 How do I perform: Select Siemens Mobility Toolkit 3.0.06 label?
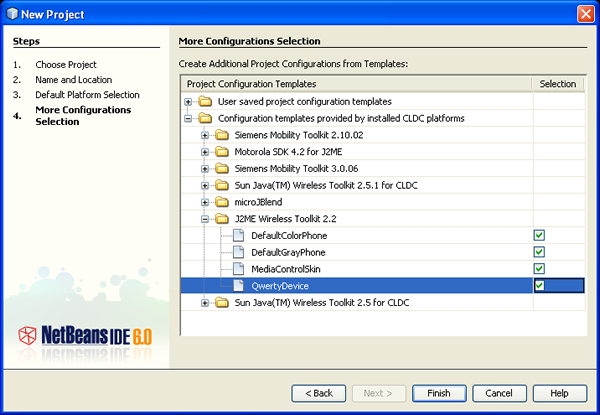click(296, 169)
